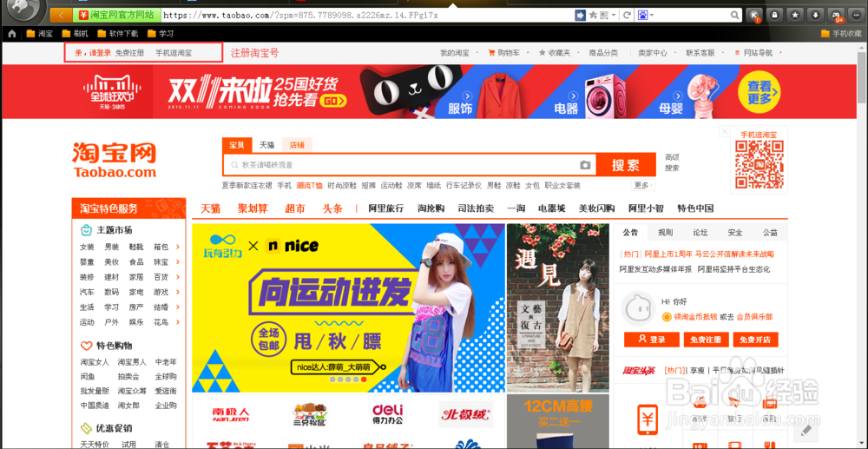Open 司法拍卖 in the navigation bar
Viewport: 868px width, 449px height.
(476, 208)
